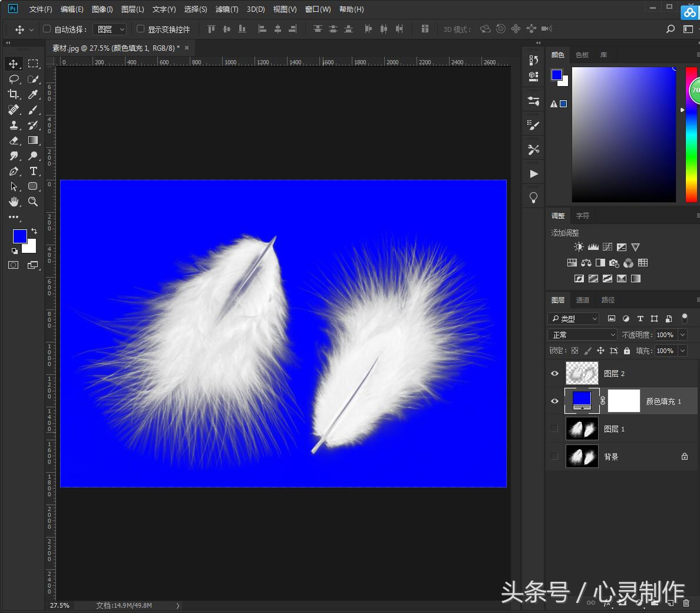The image size is (700, 613).
Task: Select the Hand tool
Action: pyautogui.click(x=14, y=202)
